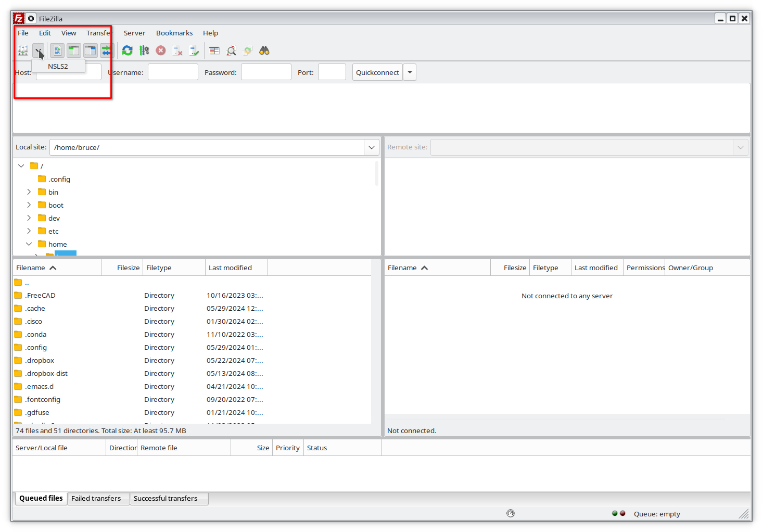
Task: Select NSLS2 from the site popup
Action: [58, 66]
